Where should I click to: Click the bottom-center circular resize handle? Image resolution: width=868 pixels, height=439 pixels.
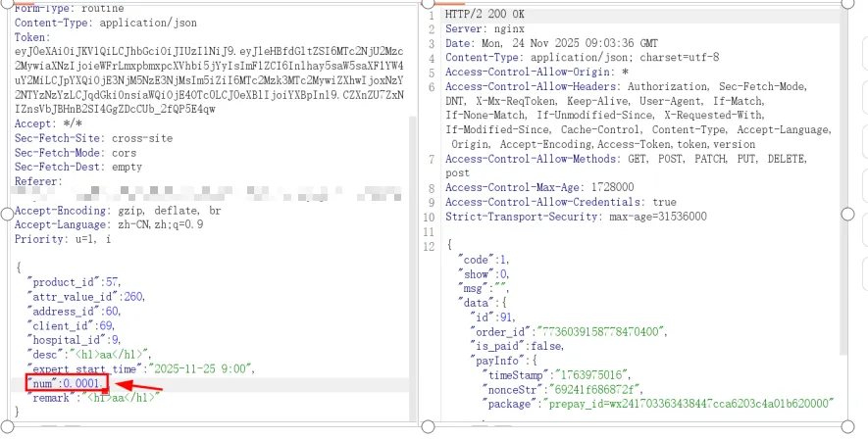pyautogui.click(x=427, y=424)
